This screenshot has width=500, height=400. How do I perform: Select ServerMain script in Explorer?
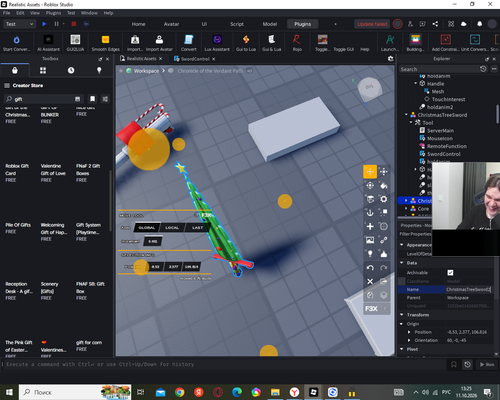tap(440, 131)
